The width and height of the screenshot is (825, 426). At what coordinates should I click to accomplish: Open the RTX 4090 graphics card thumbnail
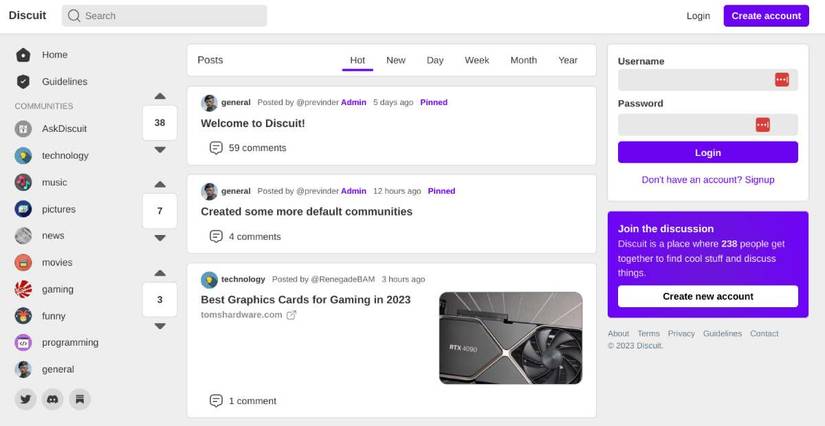(x=511, y=338)
